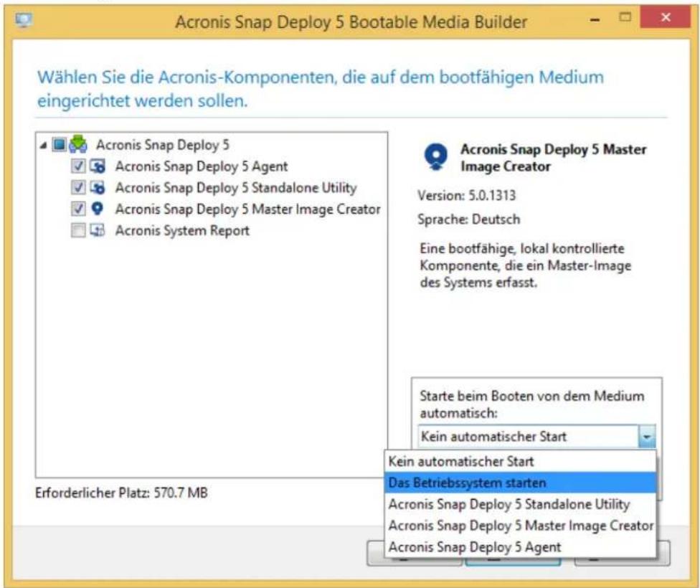The width and height of the screenshot is (700, 588).
Task: Select the 'Acronis System Report' row
Action: [182, 230]
